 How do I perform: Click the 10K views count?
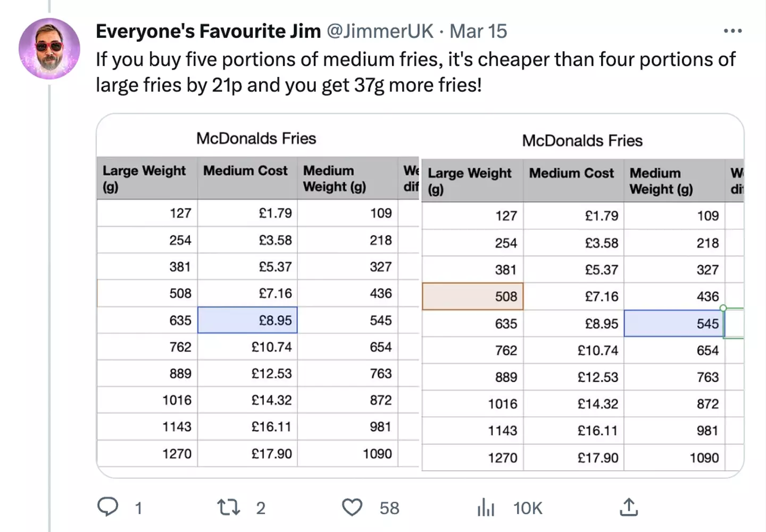point(527,508)
